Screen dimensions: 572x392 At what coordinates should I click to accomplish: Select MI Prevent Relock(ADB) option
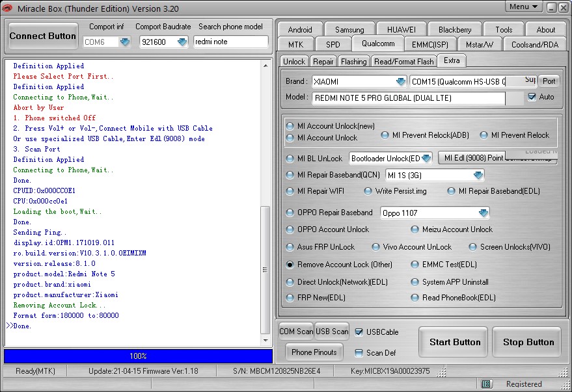click(x=385, y=135)
